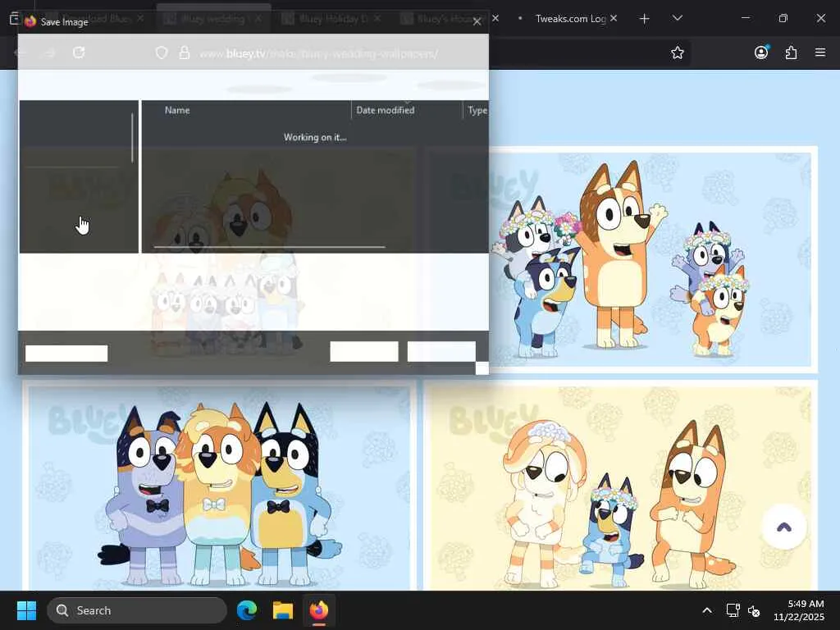Open the clock and date flyout

pyautogui.click(x=798, y=610)
